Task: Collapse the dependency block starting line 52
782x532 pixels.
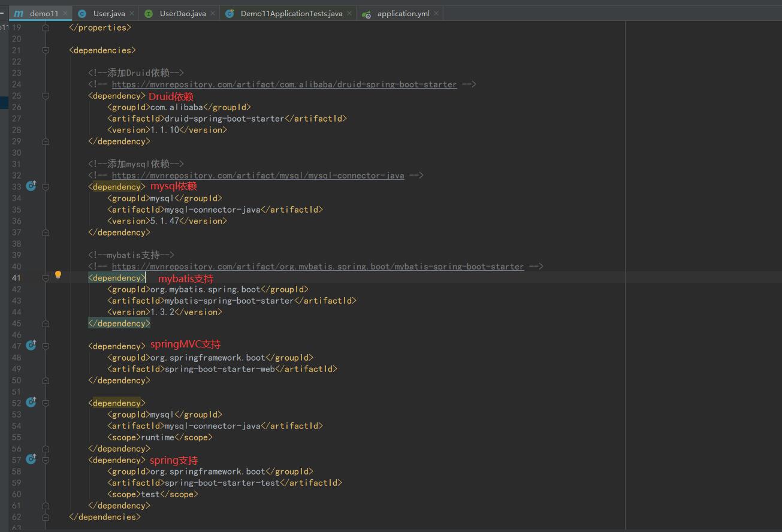Action: click(x=46, y=403)
